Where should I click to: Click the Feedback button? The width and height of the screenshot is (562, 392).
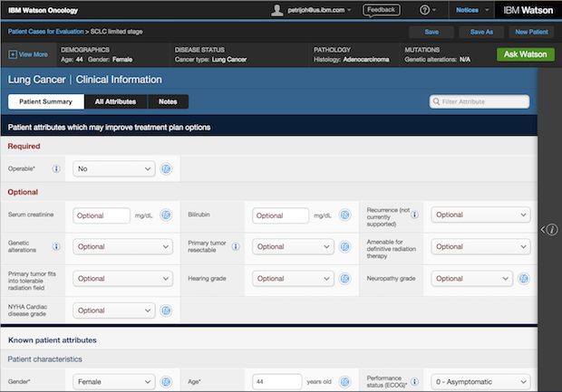click(x=382, y=10)
